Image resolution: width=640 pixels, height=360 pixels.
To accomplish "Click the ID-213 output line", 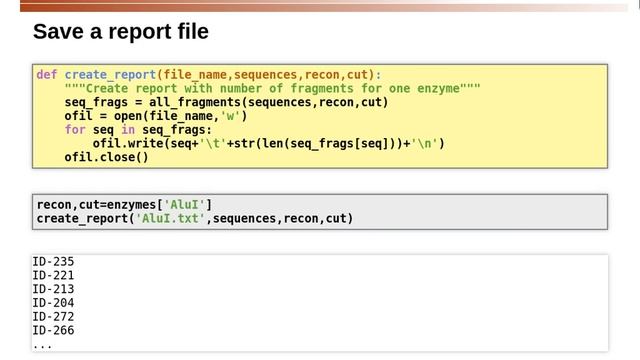I will [x=53, y=289].
